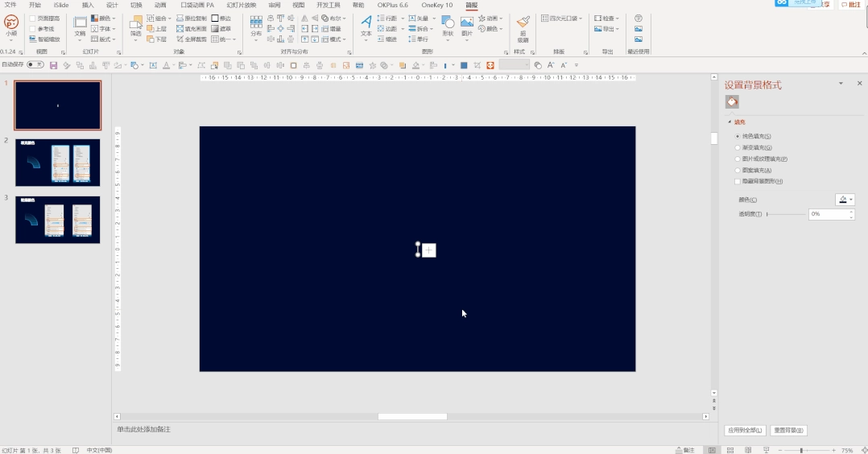
Task: Click 下层 send backward tool
Action: [x=157, y=39]
